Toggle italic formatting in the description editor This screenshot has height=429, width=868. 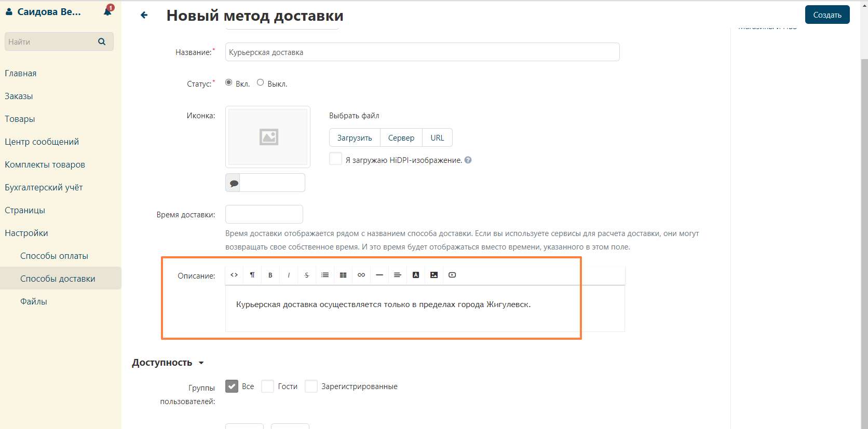point(289,275)
